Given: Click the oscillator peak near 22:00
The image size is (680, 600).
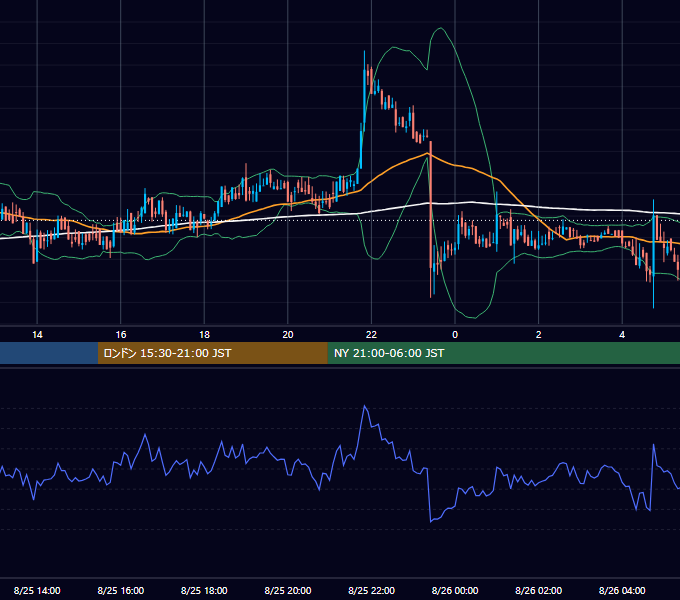Looking at the screenshot, I should pos(365,407).
